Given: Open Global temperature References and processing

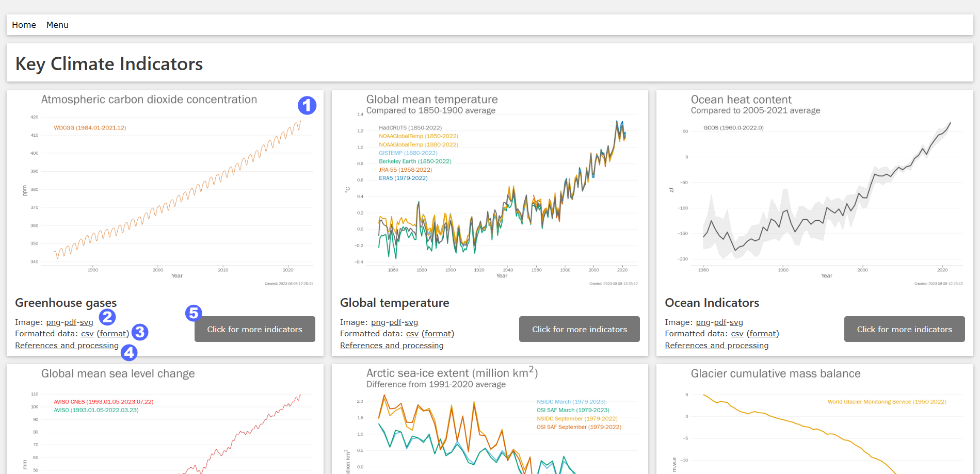Looking at the screenshot, I should (x=392, y=346).
